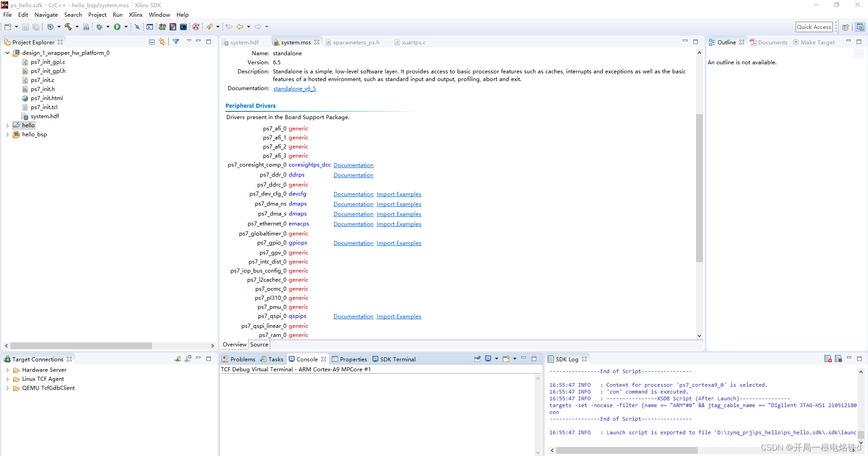Click the black SDK terminal toolbar icon
The image size is (868, 456).
(183, 27)
